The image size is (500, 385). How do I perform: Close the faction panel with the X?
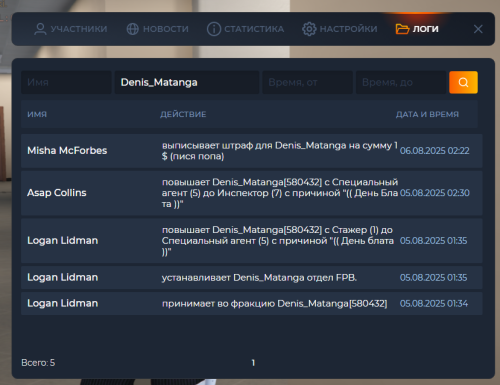click(x=478, y=29)
